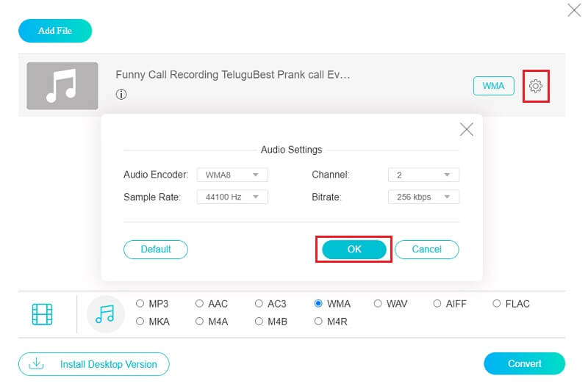Click the audio file thumbnail
This screenshot has width=588, height=392.
[x=62, y=86]
